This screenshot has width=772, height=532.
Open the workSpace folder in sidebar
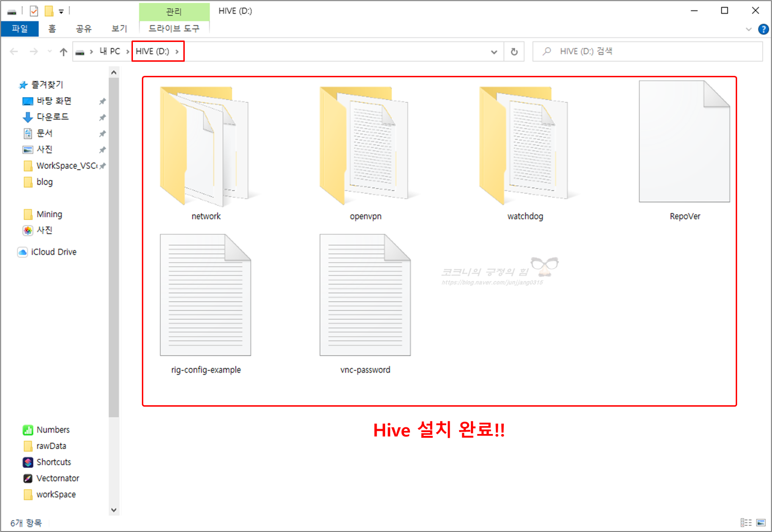click(x=49, y=494)
